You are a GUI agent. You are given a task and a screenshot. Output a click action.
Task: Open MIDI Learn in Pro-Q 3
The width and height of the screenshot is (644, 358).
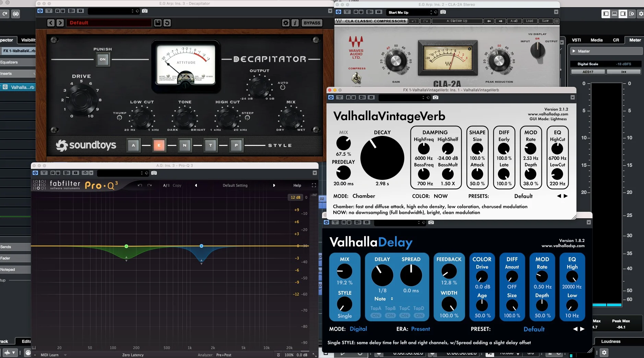(50, 355)
